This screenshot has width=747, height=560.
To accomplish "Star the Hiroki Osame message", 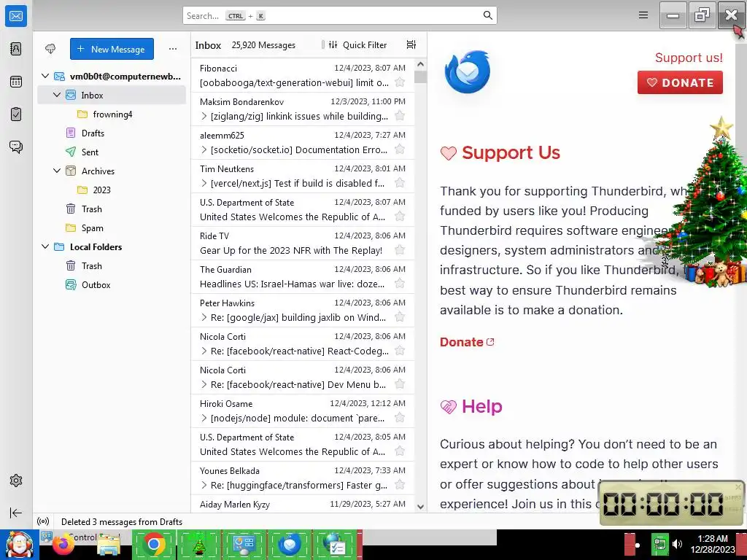I will [x=400, y=418].
